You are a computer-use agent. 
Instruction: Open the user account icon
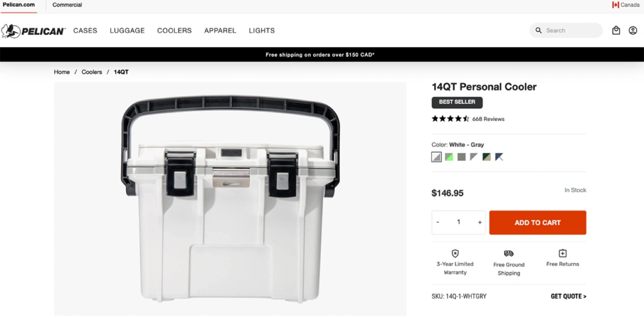tap(633, 30)
